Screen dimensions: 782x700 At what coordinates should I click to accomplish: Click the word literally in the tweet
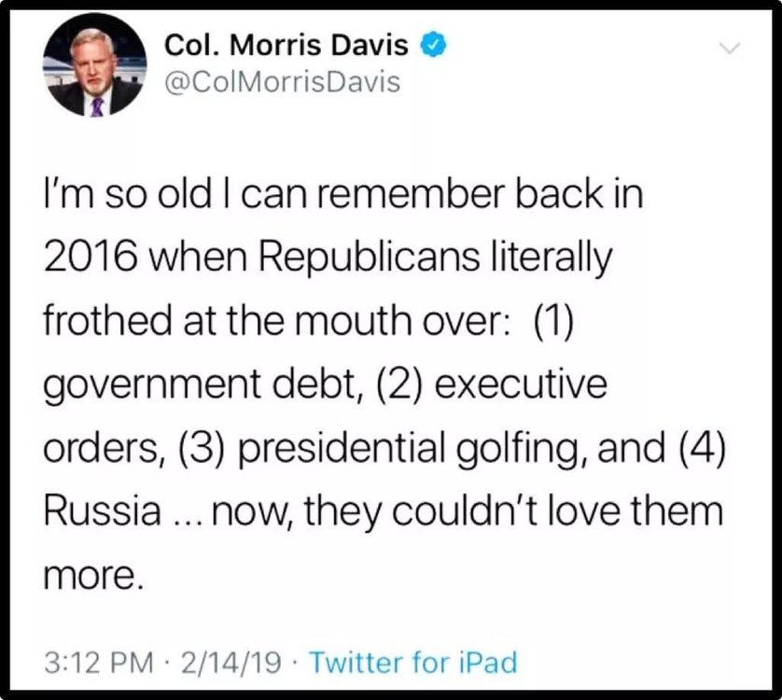552,257
